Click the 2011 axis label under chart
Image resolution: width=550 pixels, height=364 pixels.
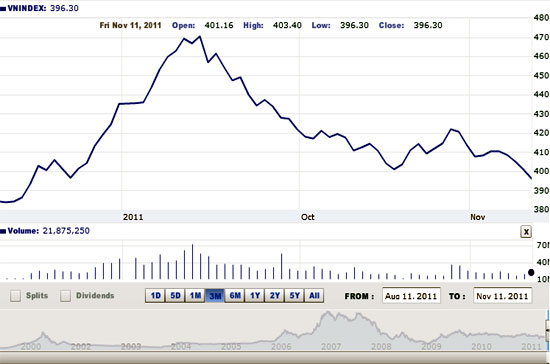click(x=133, y=217)
